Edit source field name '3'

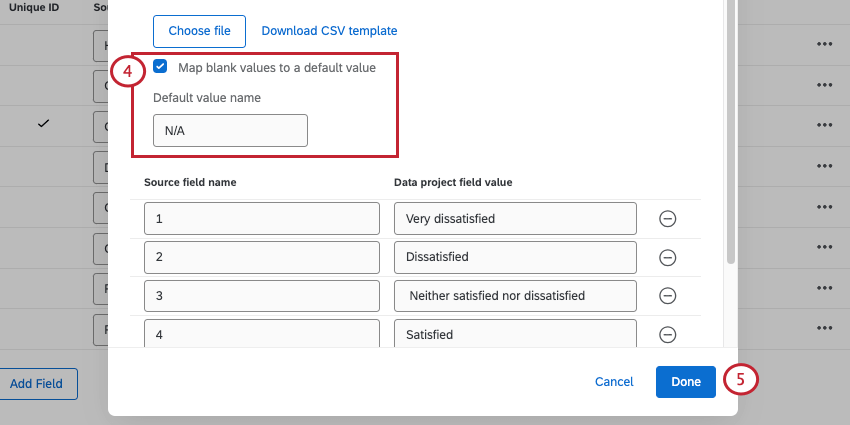click(262, 296)
